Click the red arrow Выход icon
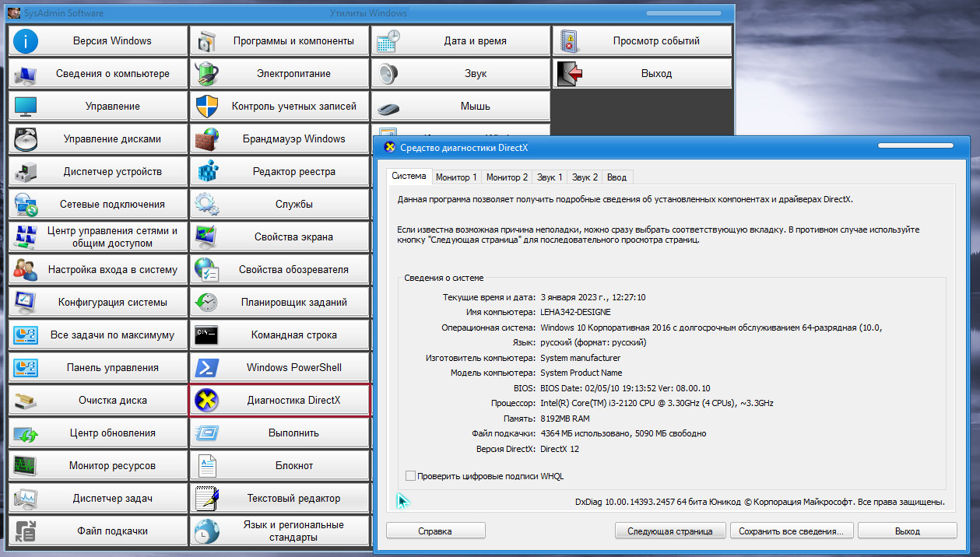This screenshot has width=980, height=557. pyautogui.click(x=570, y=74)
